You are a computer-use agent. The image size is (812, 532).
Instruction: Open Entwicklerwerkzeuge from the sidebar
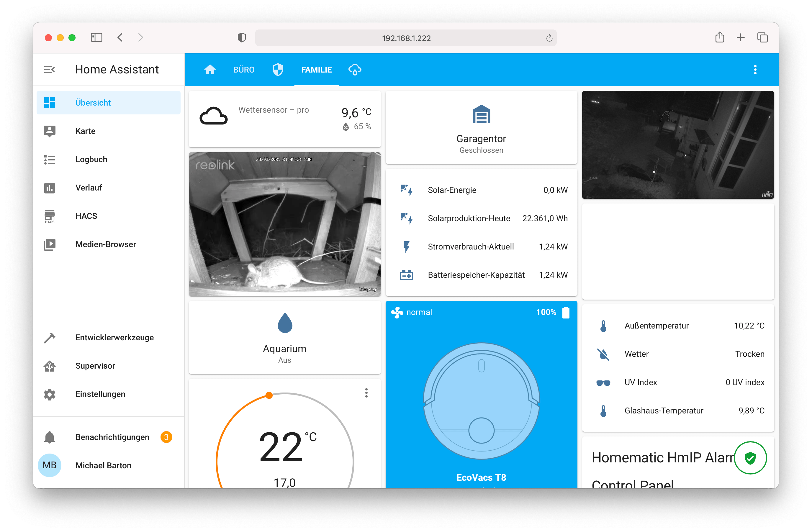tap(115, 337)
